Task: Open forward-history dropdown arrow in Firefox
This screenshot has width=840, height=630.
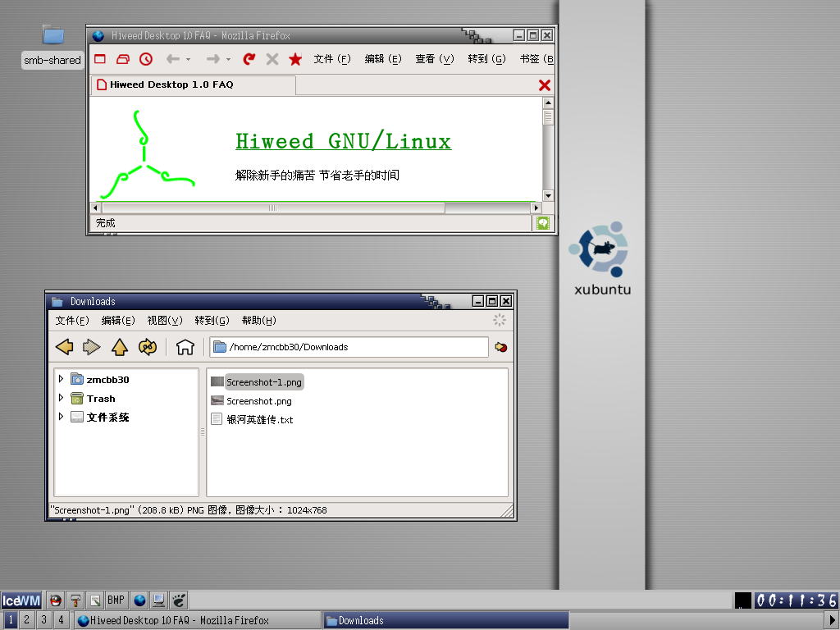Action: (228, 59)
